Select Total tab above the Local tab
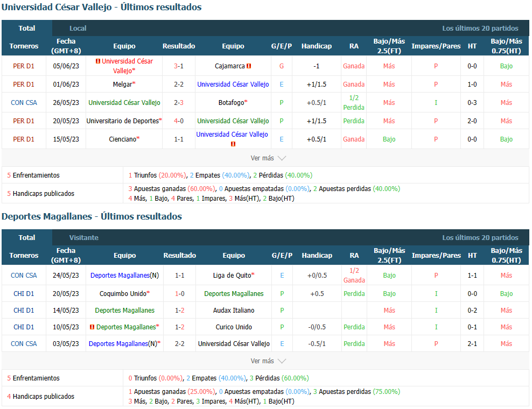This screenshot has width=532, height=409. click(x=27, y=29)
